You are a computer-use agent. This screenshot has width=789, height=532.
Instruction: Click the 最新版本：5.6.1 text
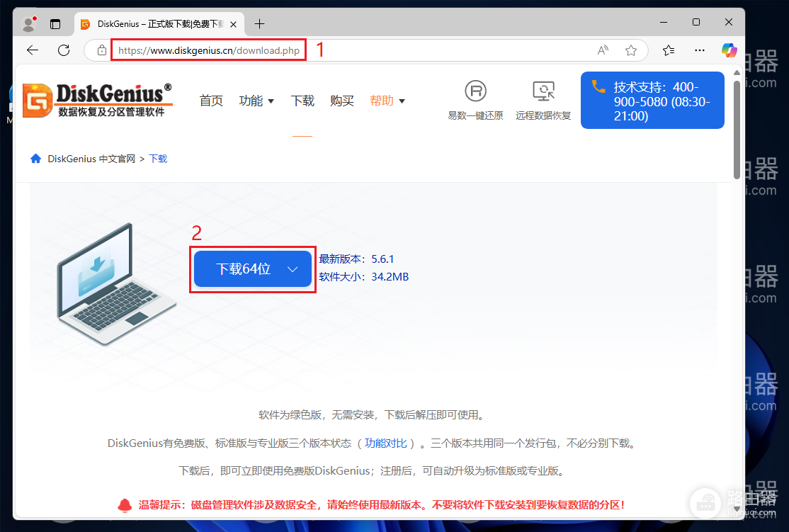(356, 259)
